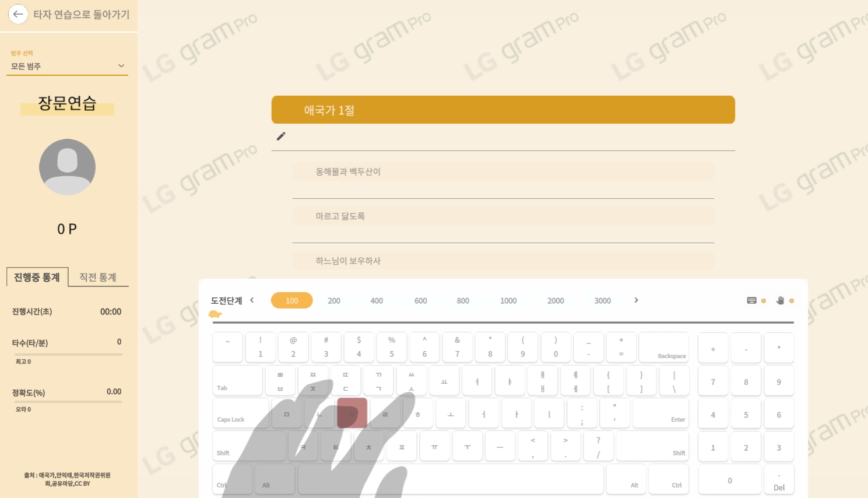Image resolution: width=868 pixels, height=498 pixels.
Task: Click the 9 key on the number row
Action: pyautogui.click(x=523, y=348)
